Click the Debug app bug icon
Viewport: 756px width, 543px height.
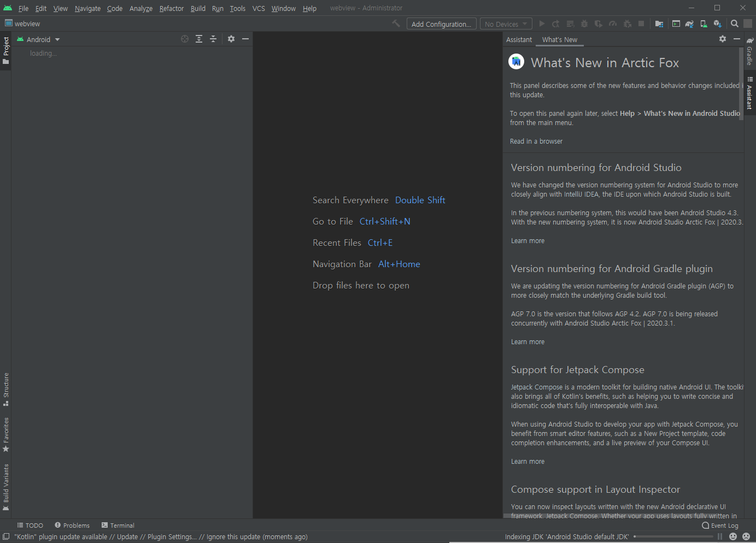[584, 23]
